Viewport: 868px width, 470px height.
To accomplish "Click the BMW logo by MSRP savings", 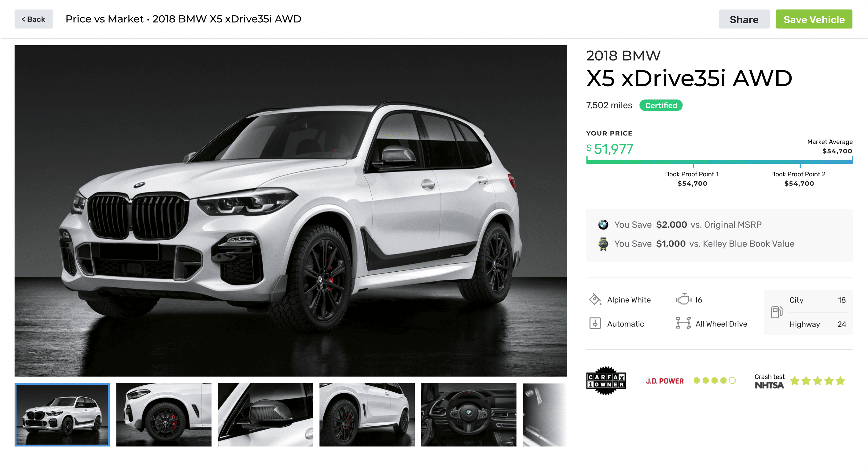I will pos(603,225).
